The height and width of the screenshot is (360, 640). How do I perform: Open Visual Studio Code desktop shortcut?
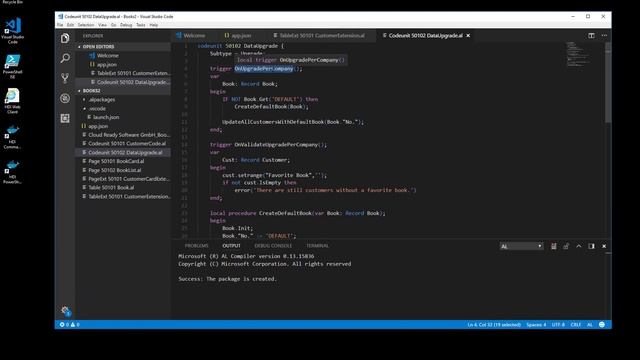click(13, 31)
